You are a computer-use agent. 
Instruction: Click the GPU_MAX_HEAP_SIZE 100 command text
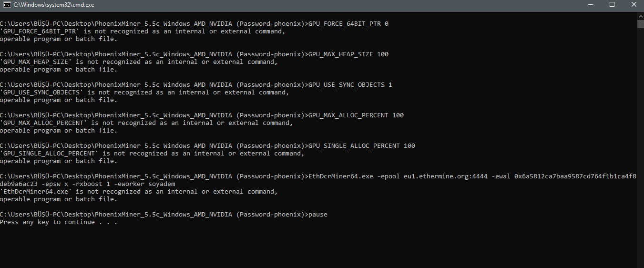click(x=348, y=54)
